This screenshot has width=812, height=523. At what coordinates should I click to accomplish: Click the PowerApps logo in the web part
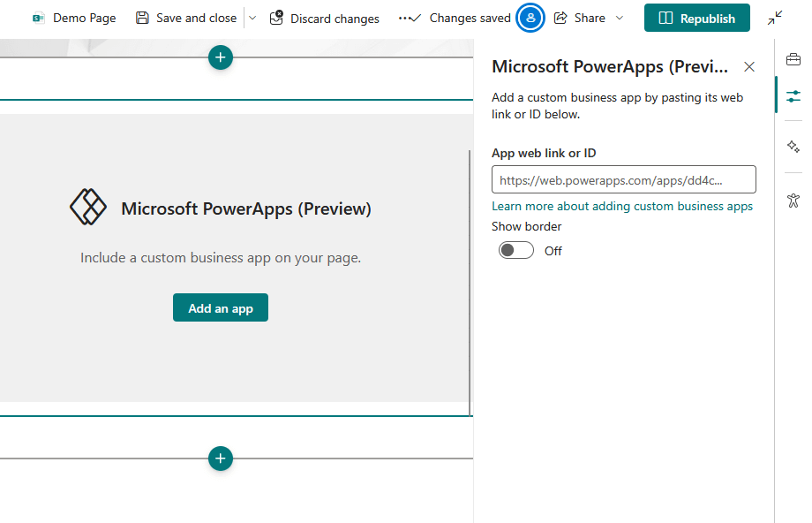point(88,207)
